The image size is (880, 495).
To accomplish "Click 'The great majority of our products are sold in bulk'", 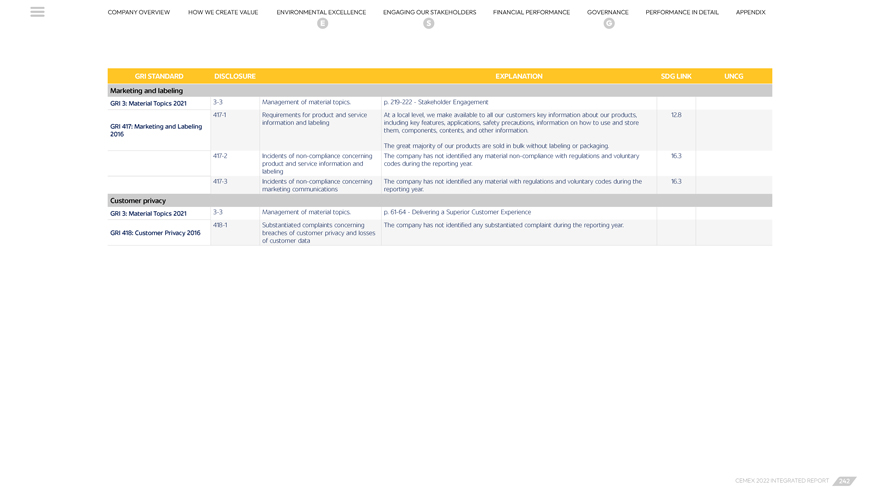I will pyautogui.click(x=496, y=145).
